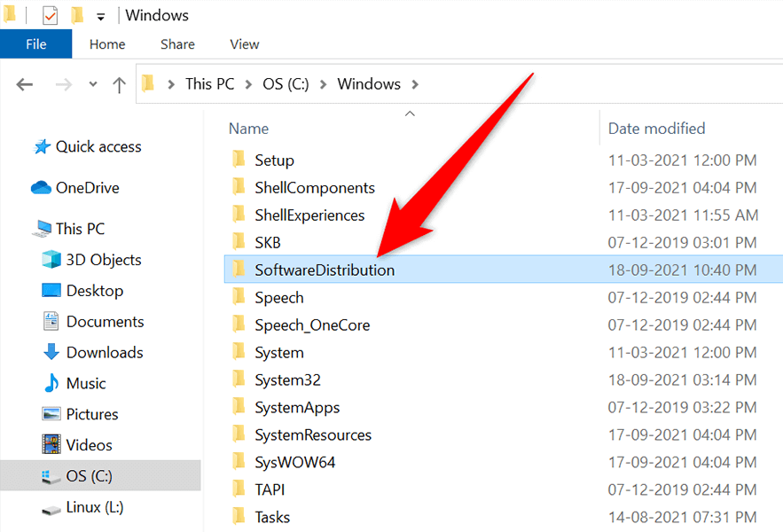Click the 18-09-2021 10:40 PM date cell
This screenshot has height=532, width=783.
(x=682, y=270)
